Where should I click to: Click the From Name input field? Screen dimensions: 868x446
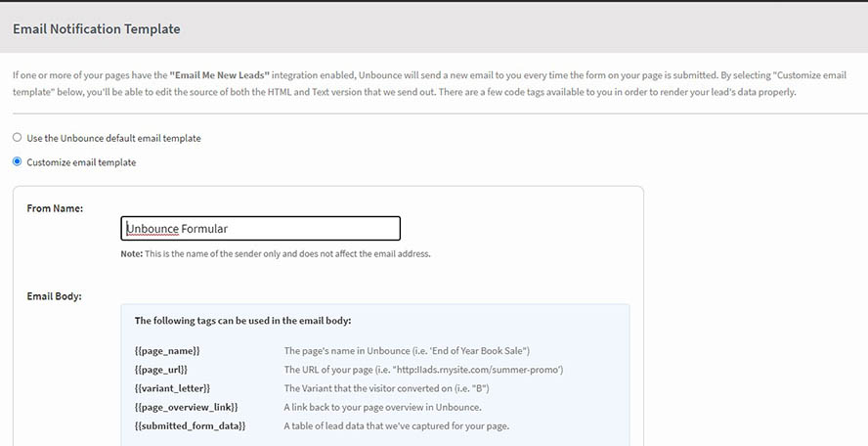coord(260,228)
